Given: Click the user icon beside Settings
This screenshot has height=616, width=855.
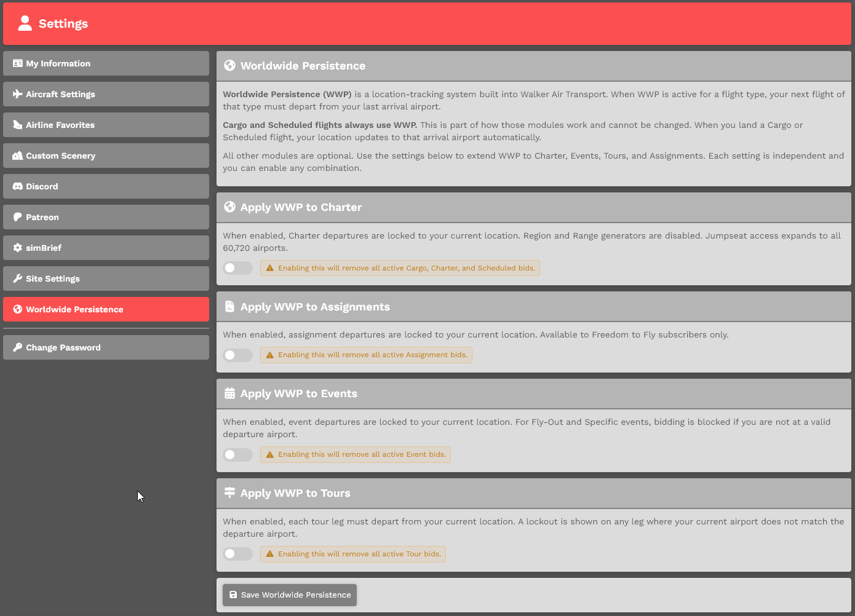Looking at the screenshot, I should tap(25, 23).
